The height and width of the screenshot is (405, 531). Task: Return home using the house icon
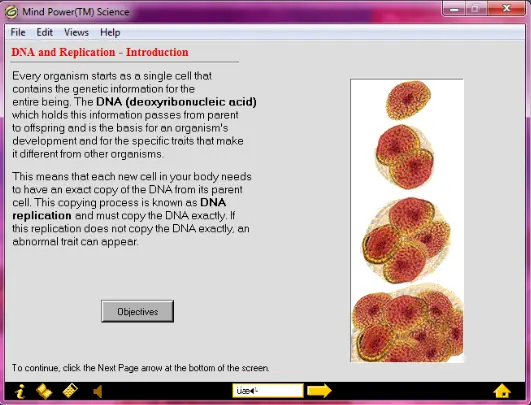tap(502, 391)
